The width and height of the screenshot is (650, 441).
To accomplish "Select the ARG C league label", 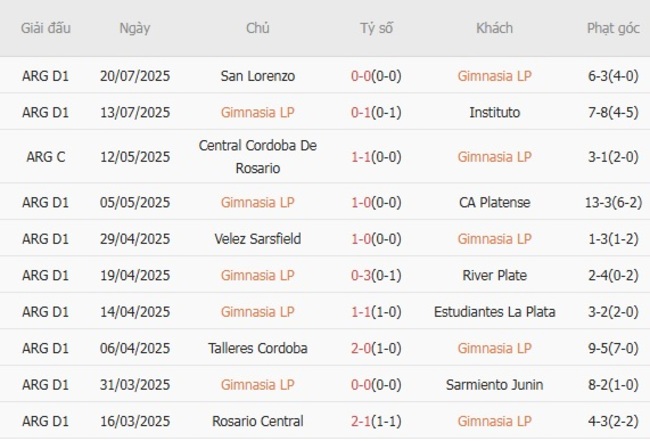I will [x=46, y=156].
